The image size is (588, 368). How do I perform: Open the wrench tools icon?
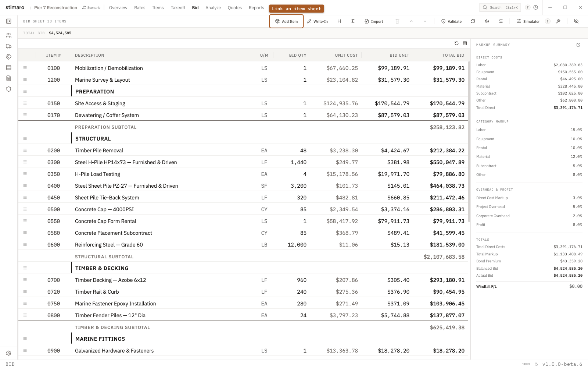558,21
